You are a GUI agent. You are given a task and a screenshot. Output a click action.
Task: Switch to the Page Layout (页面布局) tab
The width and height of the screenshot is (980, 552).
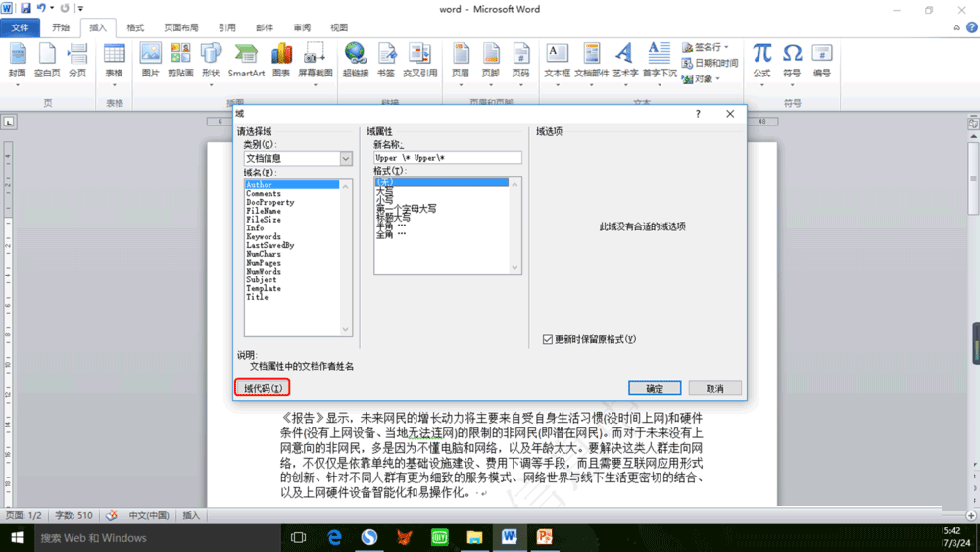coord(180,27)
